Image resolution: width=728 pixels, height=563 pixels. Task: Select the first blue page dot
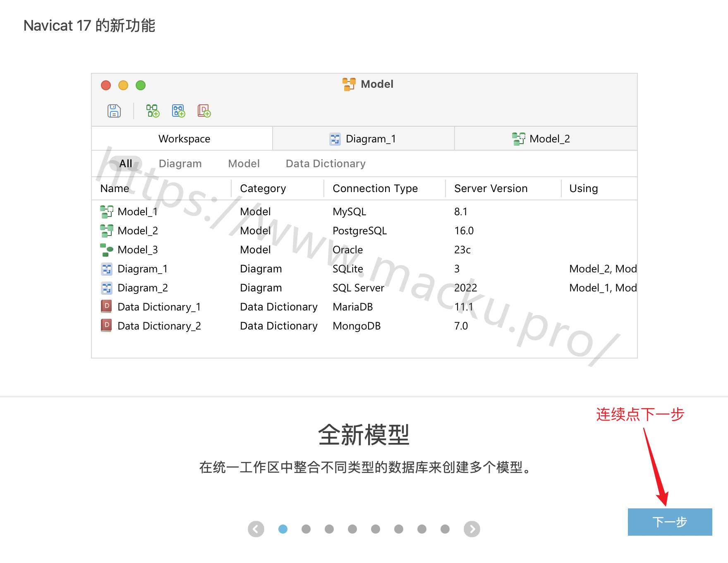pos(283,529)
